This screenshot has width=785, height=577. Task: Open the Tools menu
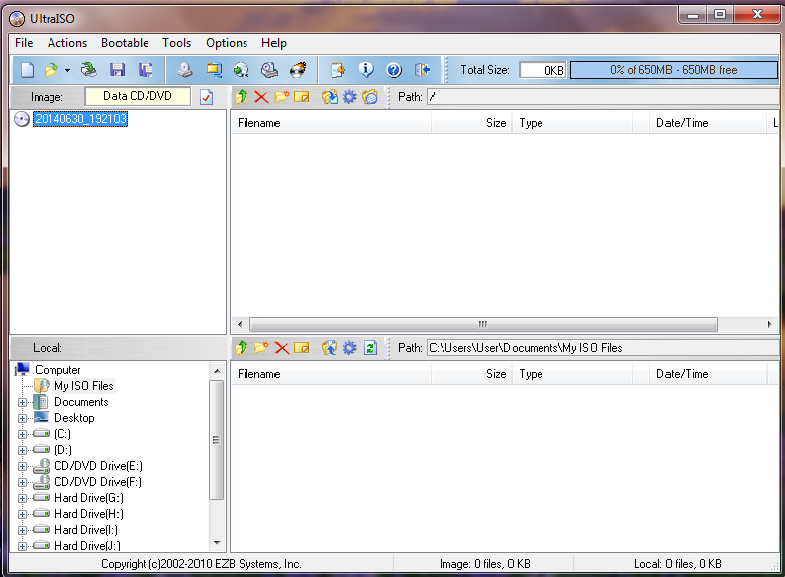tap(176, 43)
